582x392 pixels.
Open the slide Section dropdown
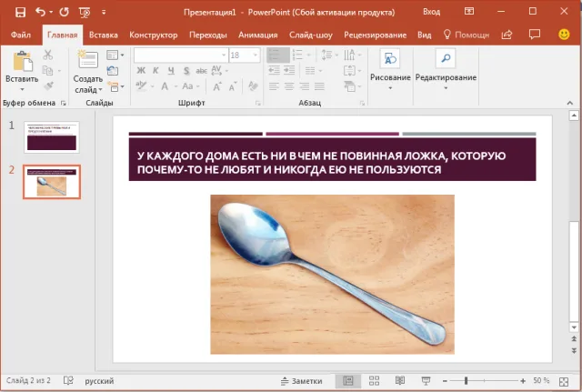(x=115, y=87)
